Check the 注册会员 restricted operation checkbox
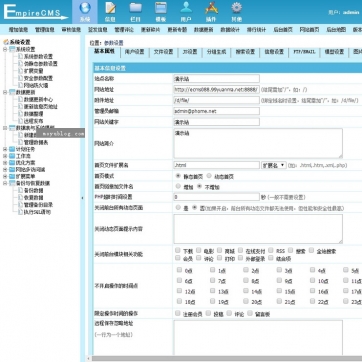The image size is (362, 362). [x=178, y=313]
